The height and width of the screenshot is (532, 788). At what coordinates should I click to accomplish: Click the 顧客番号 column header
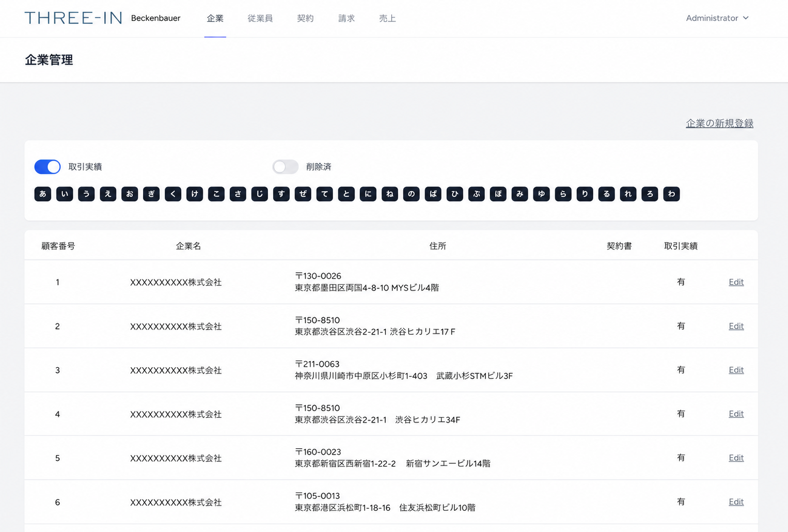point(58,246)
